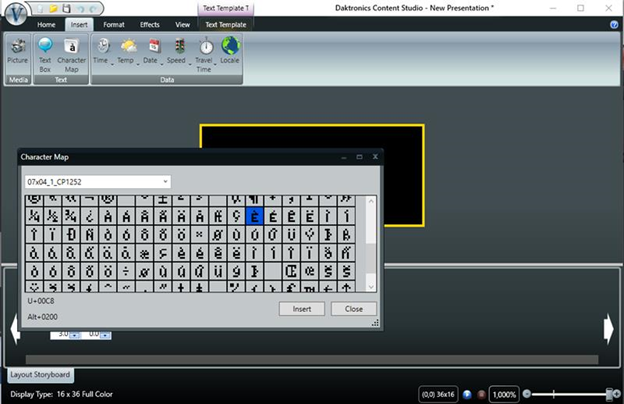Maximize the Character Map dialog
The width and height of the screenshot is (624, 404).
(359, 157)
